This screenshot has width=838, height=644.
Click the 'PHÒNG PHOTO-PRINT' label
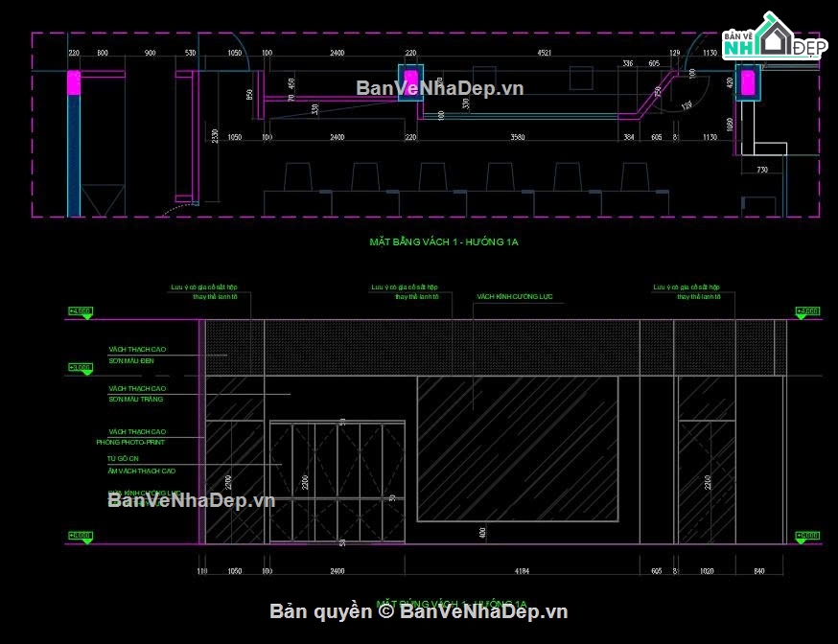pos(130,442)
